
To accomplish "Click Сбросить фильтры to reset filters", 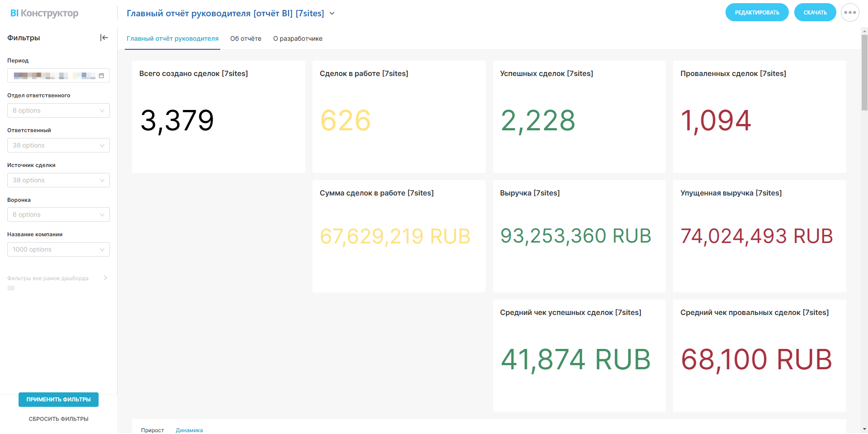I will tap(58, 419).
